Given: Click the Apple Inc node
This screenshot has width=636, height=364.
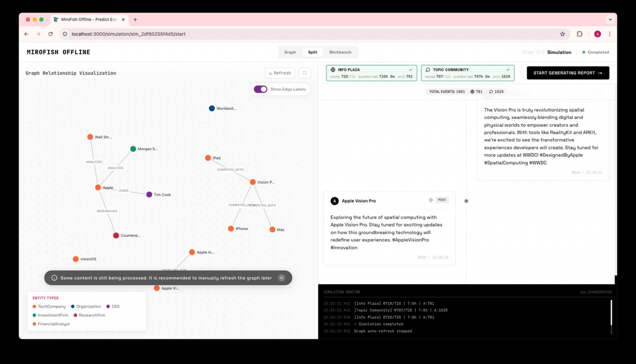Looking at the screenshot, I should [192, 252].
